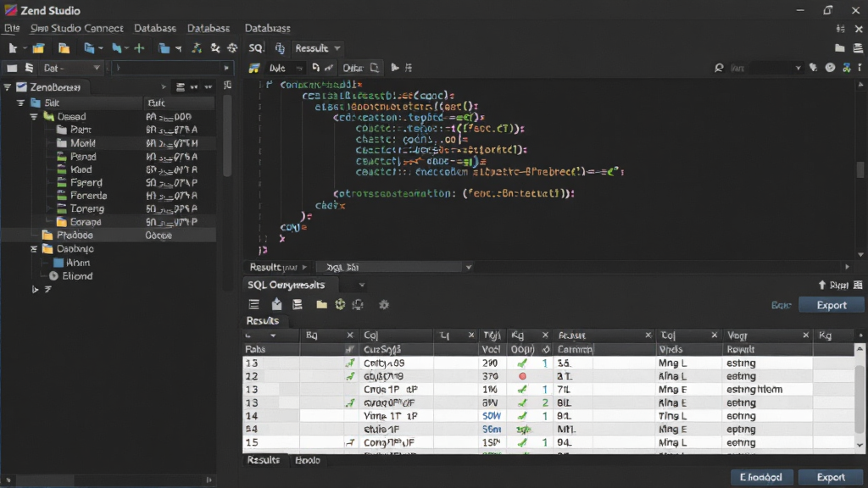Collapse the Desad folder in tree

[x=34, y=117]
